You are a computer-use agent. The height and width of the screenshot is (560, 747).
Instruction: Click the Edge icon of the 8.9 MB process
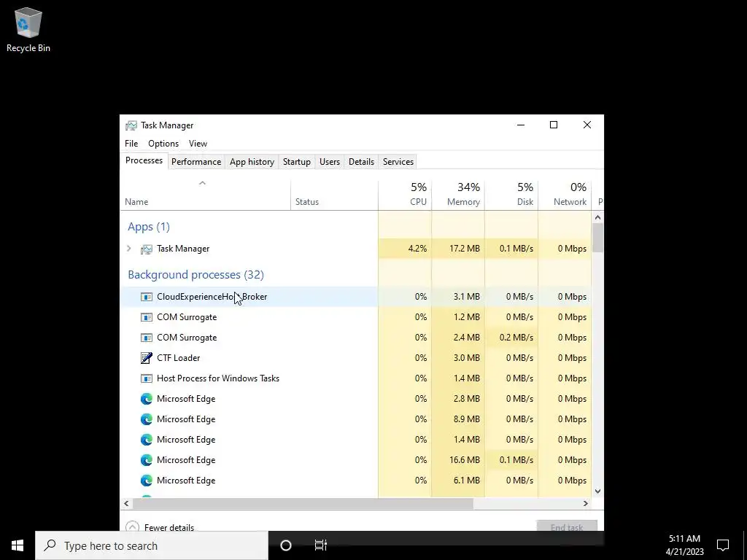coord(146,419)
